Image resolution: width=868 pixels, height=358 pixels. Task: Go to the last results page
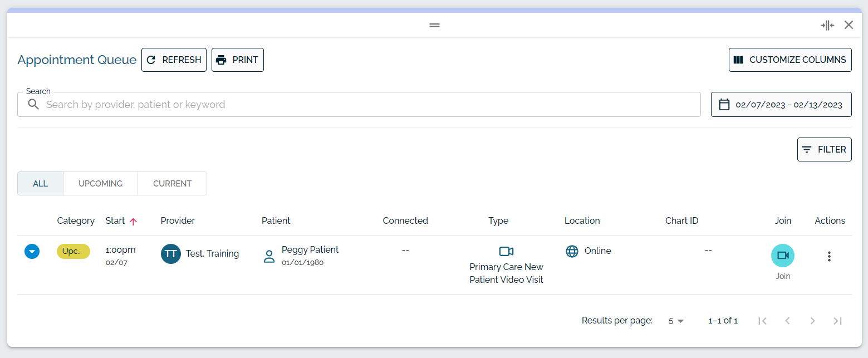pyautogui.click(x=837, y=321)
